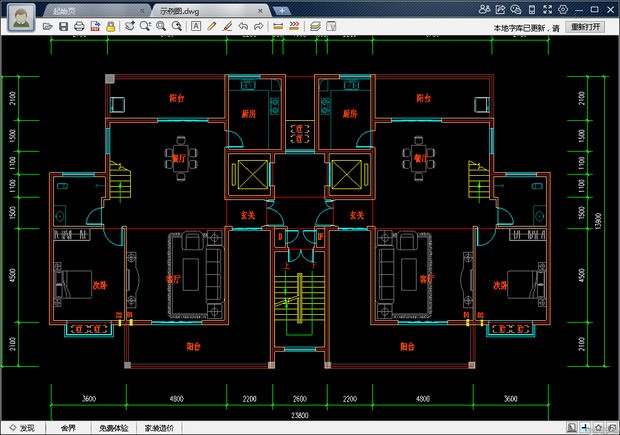The height and width of the screenshot is (435, 620).
Task: Open the 免费体验 bottom tab
Action: point(113,428)
